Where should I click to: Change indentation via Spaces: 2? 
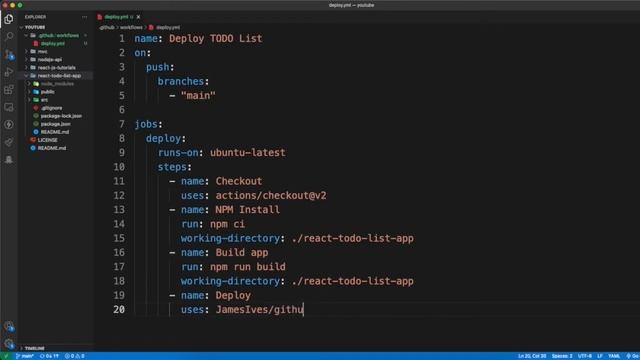click(x=562, y=356)
